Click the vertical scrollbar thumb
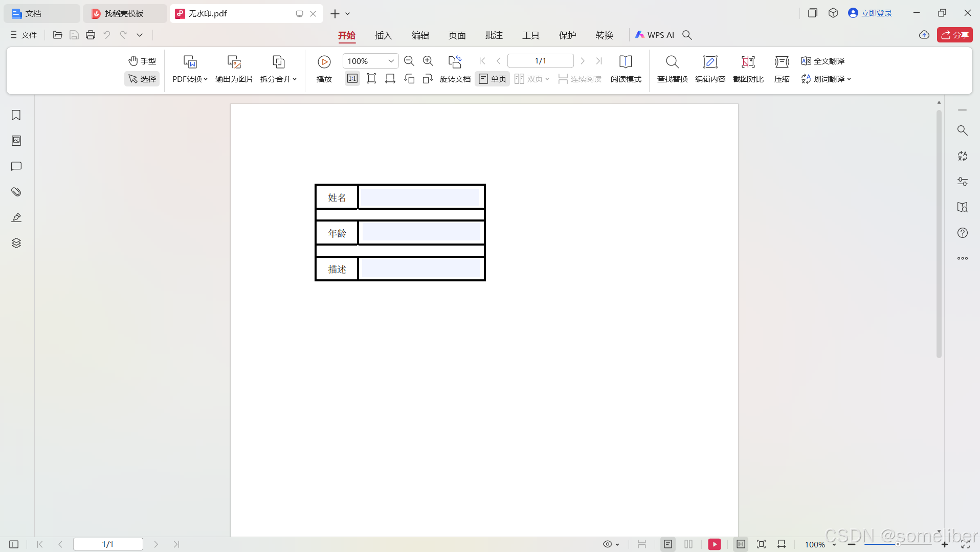The height and width of the screenshot is (552, 980). tap(939, 233)
